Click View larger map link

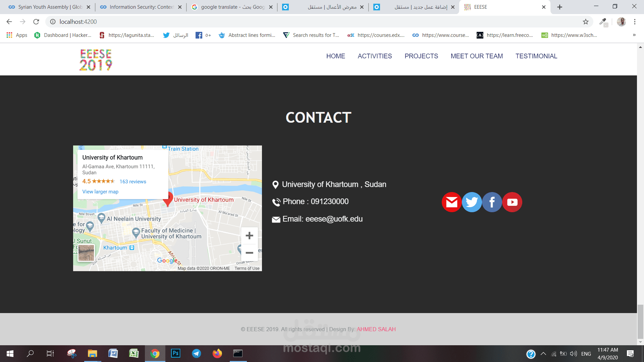click(x=100, y=192)
